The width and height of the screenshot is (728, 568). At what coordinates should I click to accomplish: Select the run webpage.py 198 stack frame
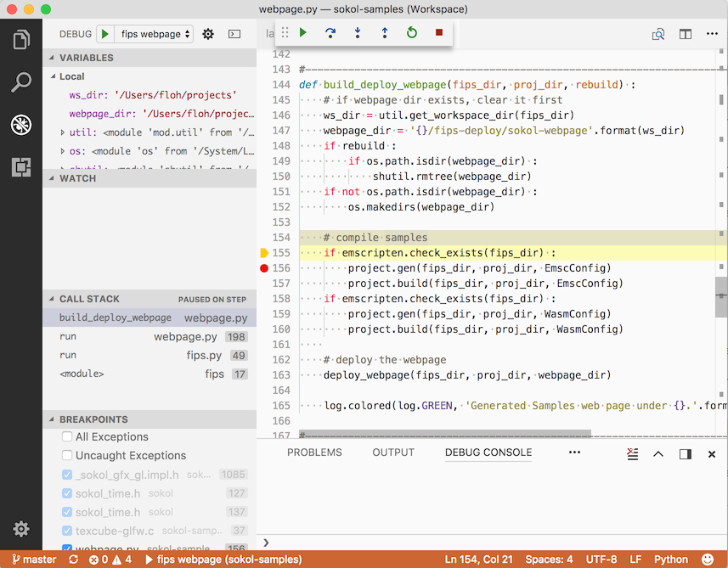click(x=149, y=336)
